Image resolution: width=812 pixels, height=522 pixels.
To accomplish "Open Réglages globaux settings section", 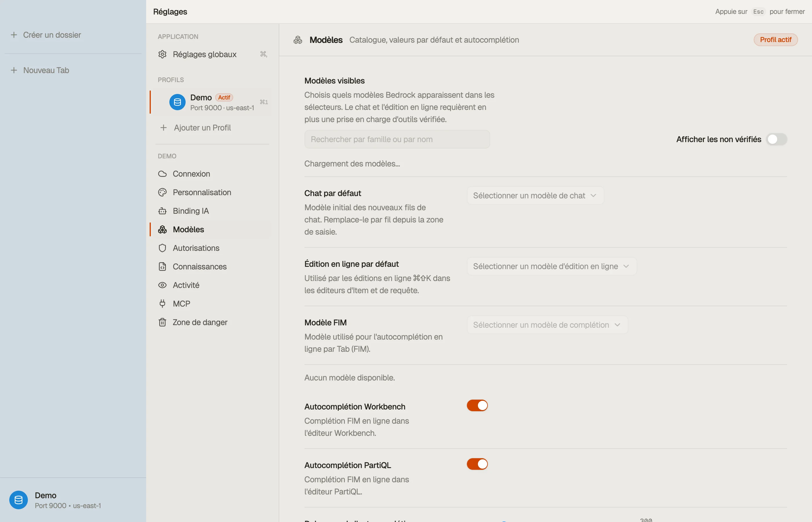I will tap(212, 54).
